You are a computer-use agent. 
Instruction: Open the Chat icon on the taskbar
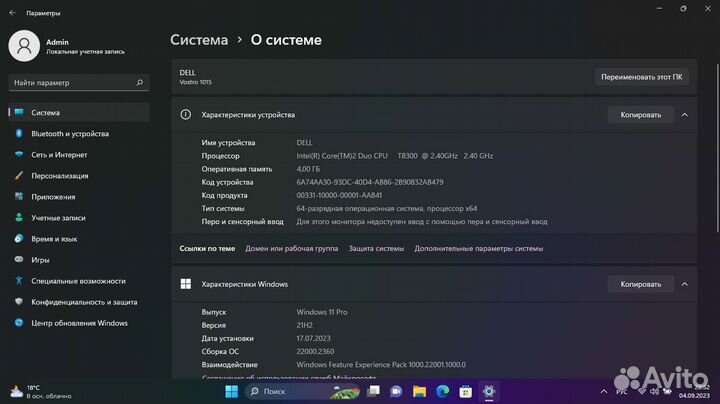[396, 392]
